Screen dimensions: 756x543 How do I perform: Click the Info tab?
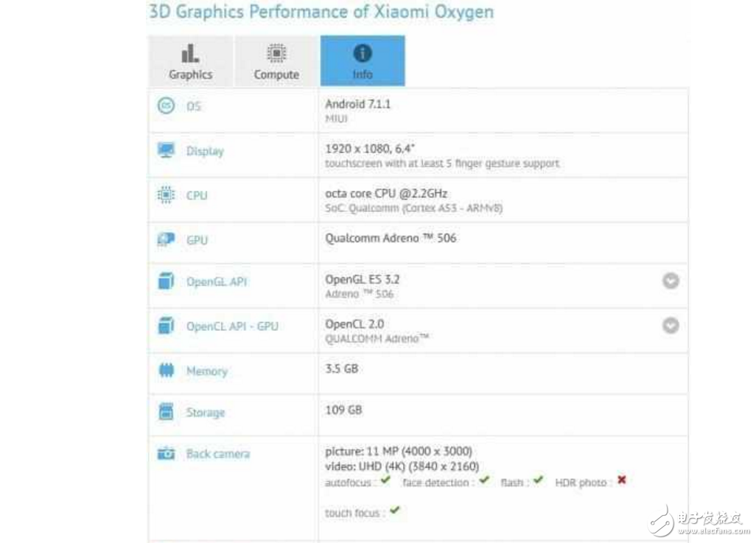pos(361,60)
